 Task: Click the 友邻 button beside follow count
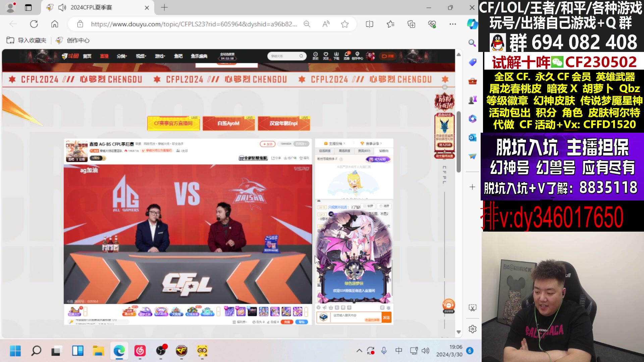click(268, 144)
